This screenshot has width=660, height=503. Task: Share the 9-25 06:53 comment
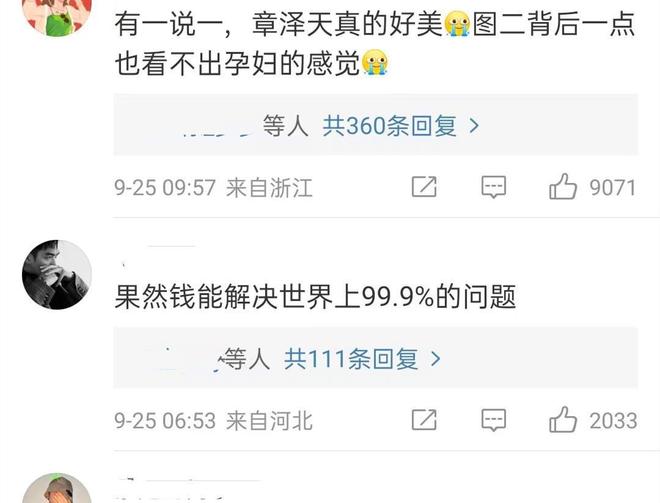pos(424,420)
